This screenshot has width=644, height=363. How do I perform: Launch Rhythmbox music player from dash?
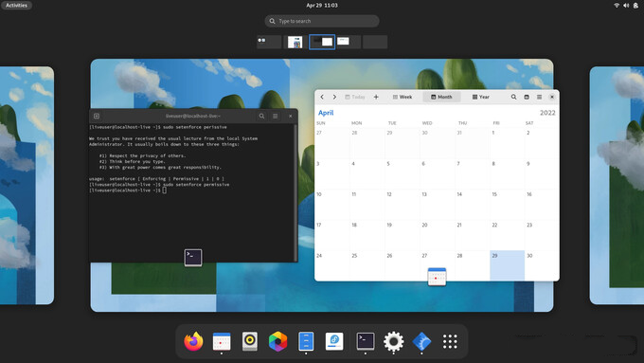(250, 341)
